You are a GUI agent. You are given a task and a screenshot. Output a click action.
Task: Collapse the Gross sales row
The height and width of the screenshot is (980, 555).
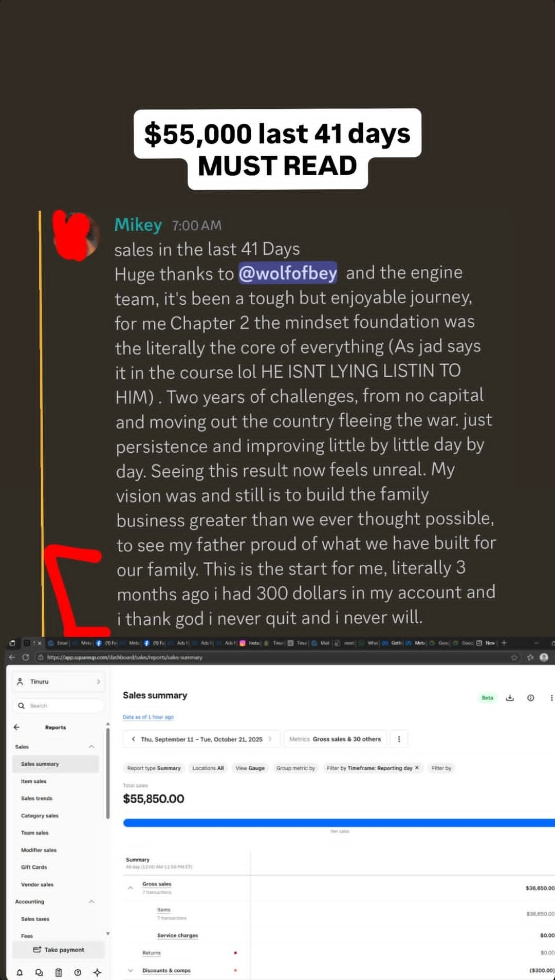click(x=130, y=887)
